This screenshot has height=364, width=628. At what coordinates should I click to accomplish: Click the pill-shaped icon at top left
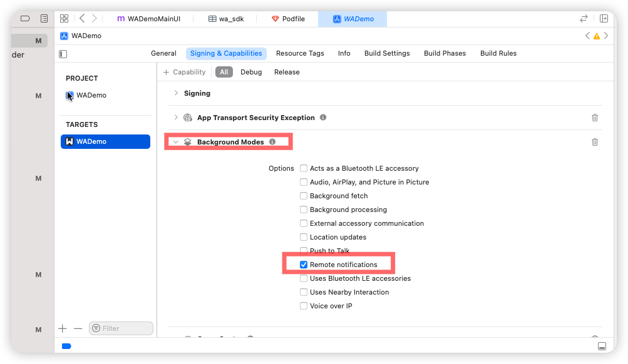pyautogui.click(x=25, y=18)
